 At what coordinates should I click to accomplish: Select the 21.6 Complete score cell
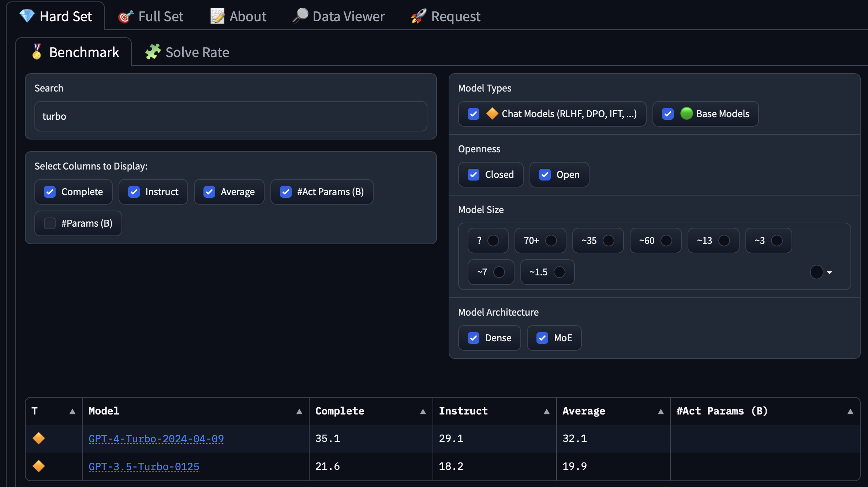tap(371, 466)
